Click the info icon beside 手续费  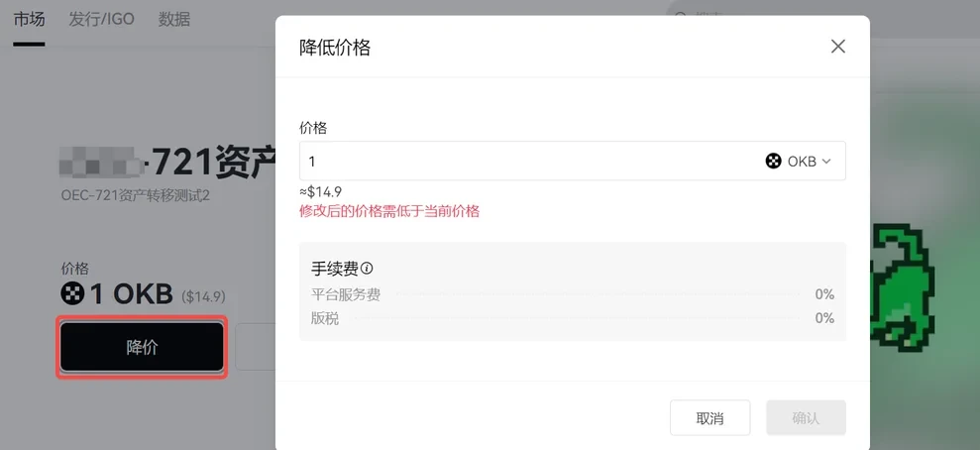(x=367, y=269)
